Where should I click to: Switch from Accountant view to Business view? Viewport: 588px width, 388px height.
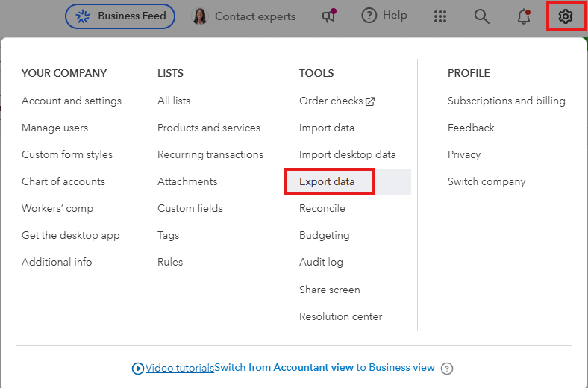[324, 368]
